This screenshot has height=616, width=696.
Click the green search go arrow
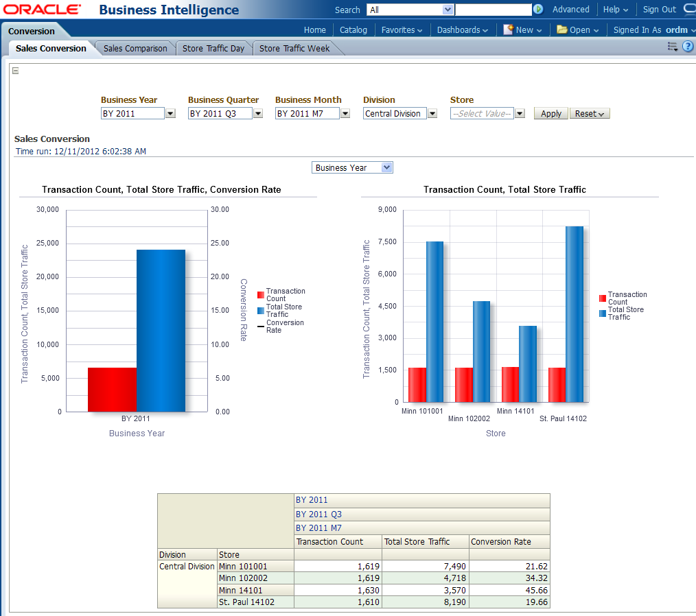click(538, 10)
